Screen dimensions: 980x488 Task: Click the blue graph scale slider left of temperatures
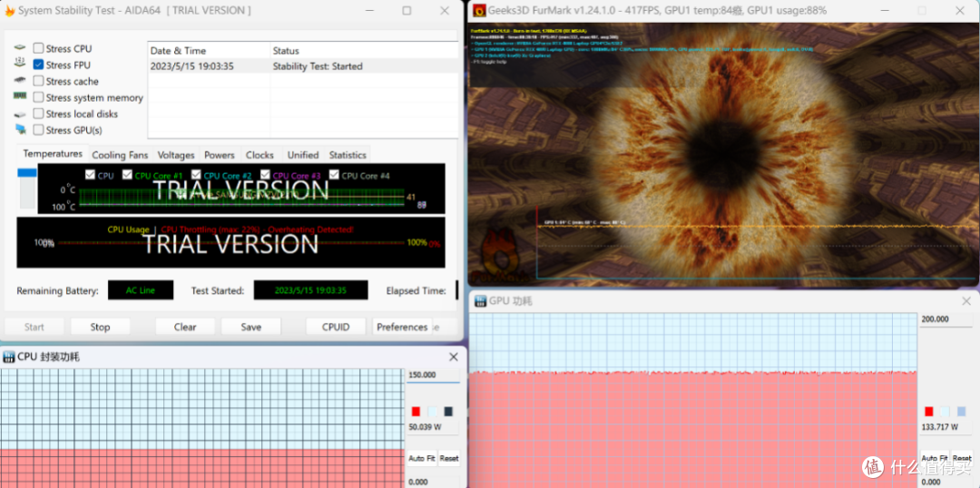pos(27,172)
